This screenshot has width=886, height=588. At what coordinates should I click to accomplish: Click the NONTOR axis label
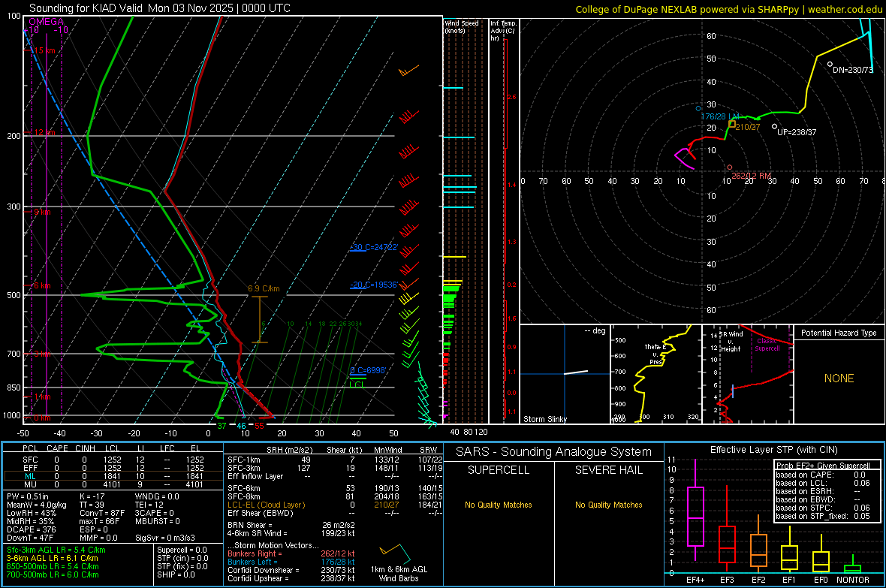coord(853,580)
